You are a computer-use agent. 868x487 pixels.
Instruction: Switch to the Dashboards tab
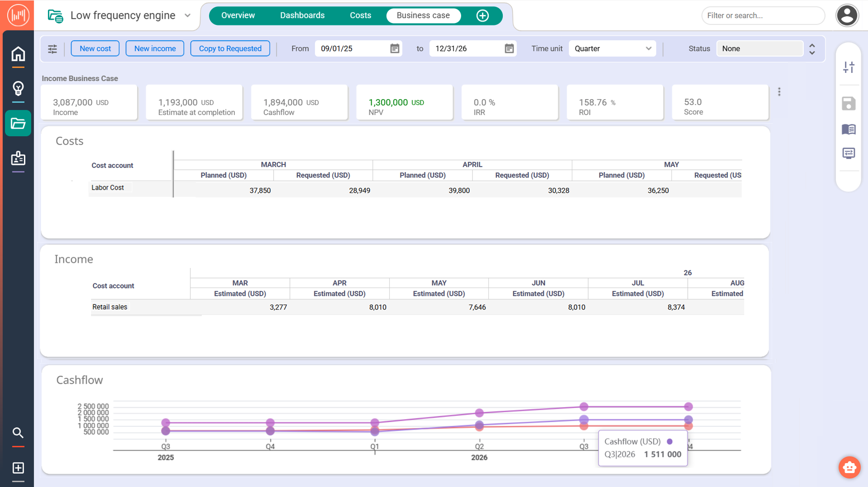(x=302, y=15)
